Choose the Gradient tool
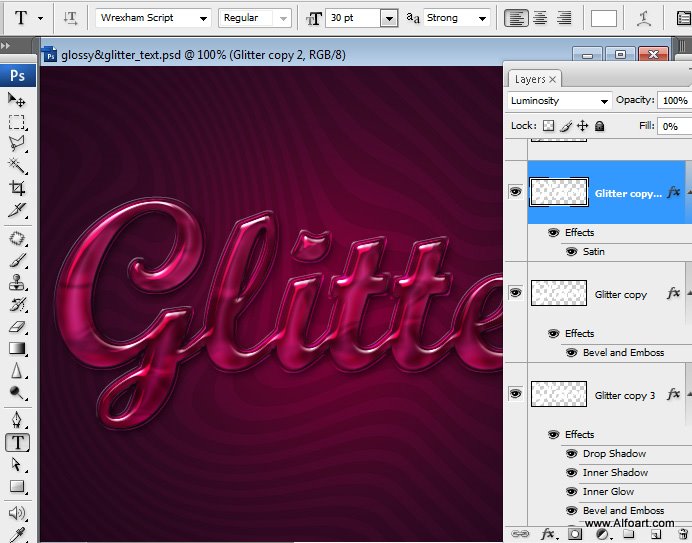The width and height of the screenshot is (692, 543). pos(17,348)
